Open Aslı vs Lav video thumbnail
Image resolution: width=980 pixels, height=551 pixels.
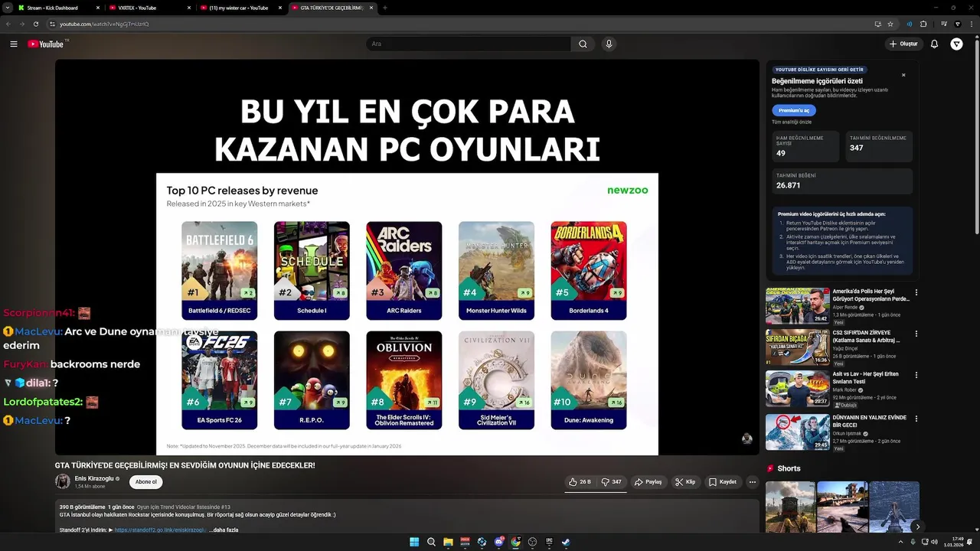coord(798,388)
